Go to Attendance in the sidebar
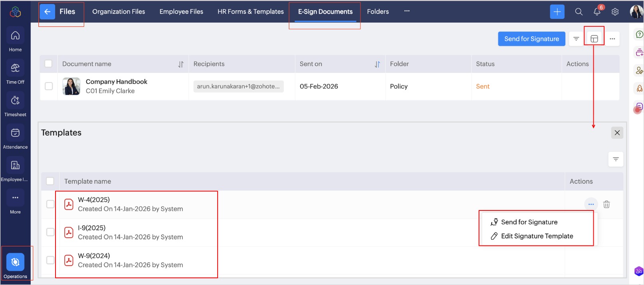This screenshot has width=644, height=285. tap(15, 137)
